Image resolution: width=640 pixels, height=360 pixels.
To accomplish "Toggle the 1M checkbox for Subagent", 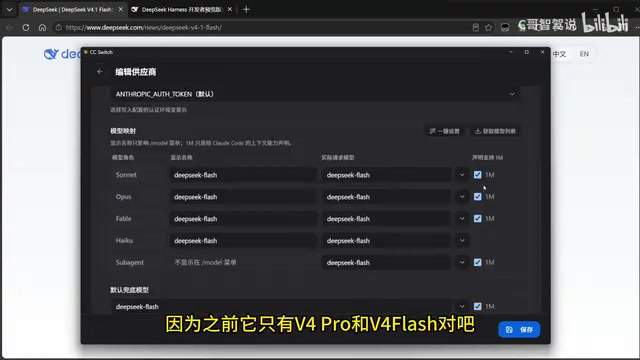I will point(478,262).
